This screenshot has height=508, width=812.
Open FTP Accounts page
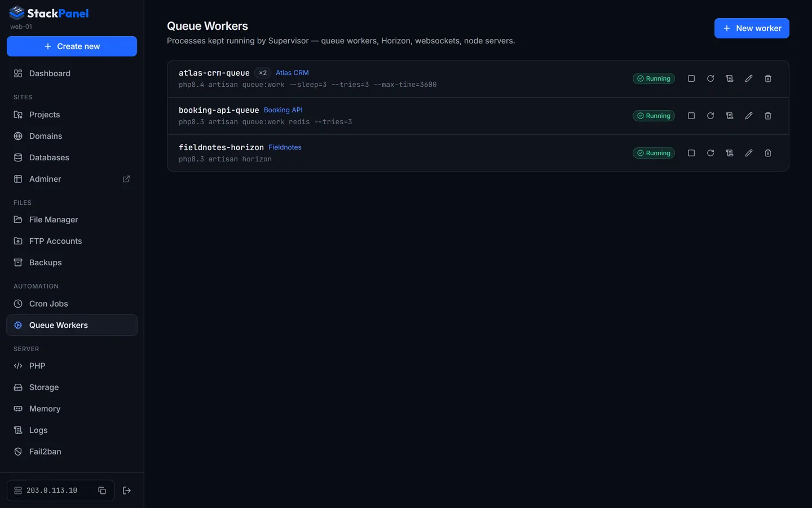coord(72,241)
